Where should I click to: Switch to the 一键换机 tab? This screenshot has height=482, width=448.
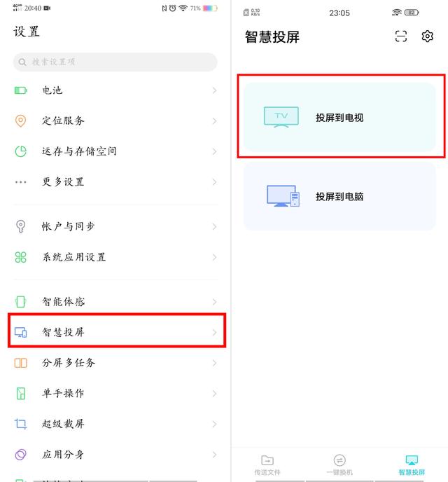tap(339, 464)
